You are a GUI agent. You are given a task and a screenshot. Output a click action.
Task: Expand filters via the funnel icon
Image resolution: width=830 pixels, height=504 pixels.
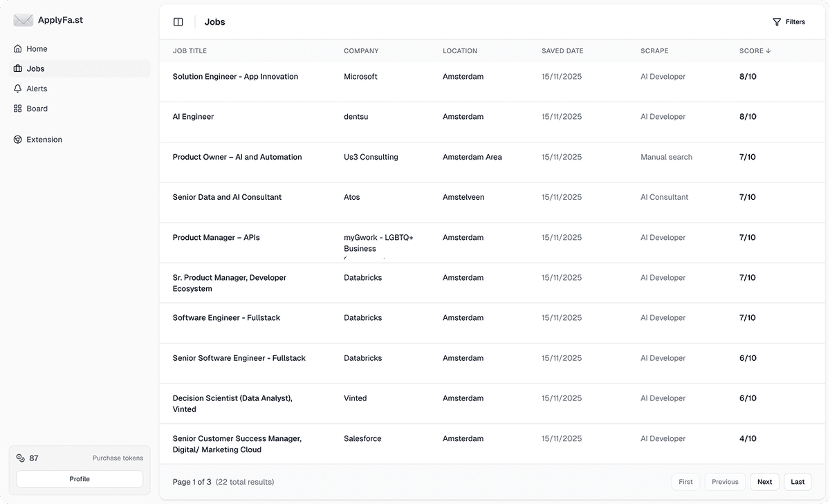click(776, 21)
